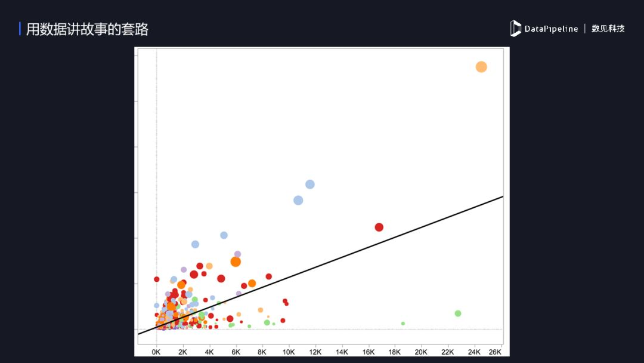Select the small green dot between 18K and 20K
The height and width of the screenshot is (363, 644).
click(403, 324)
